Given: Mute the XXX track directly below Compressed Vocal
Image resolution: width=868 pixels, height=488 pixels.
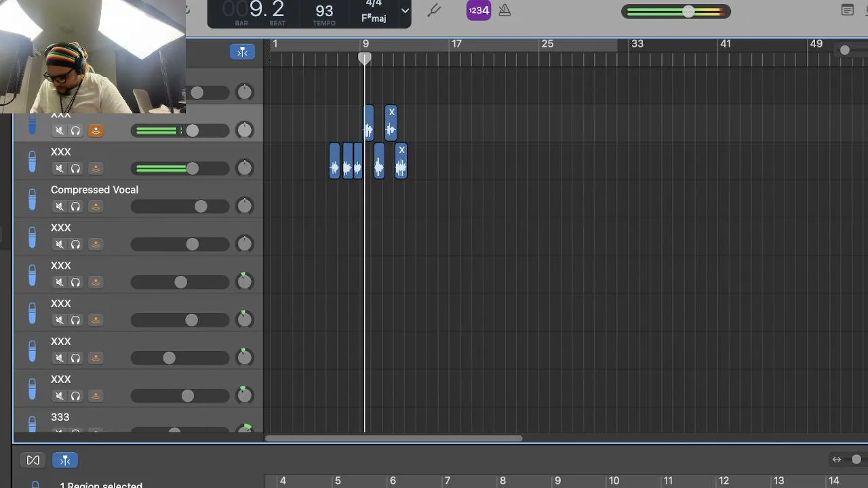Looking at the screenshot, I should (x=60, y=244).
